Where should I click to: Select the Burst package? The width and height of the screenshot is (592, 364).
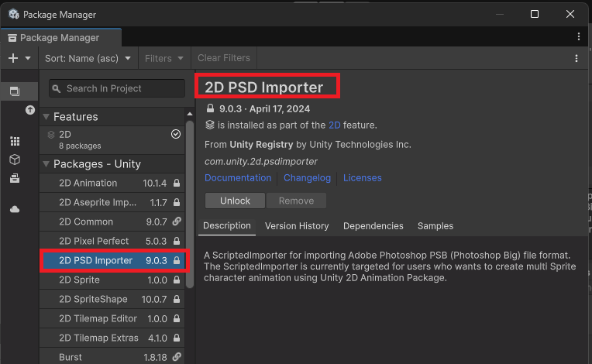coord(112,357)
